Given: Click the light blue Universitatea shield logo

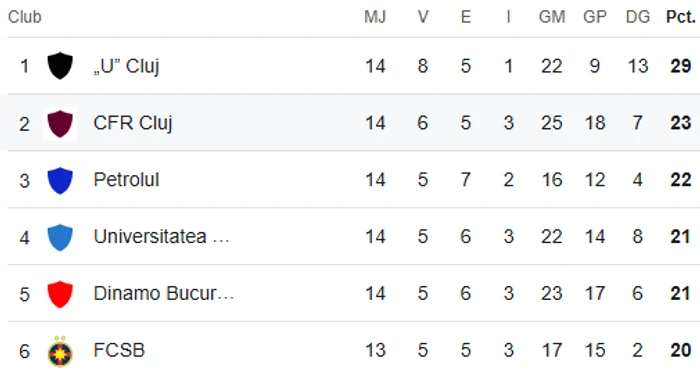Looking at the screenshot, I should coord(60,237).
